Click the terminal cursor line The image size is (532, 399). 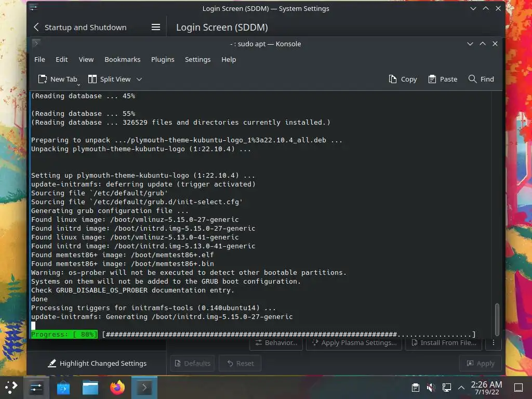click(33, 325)
